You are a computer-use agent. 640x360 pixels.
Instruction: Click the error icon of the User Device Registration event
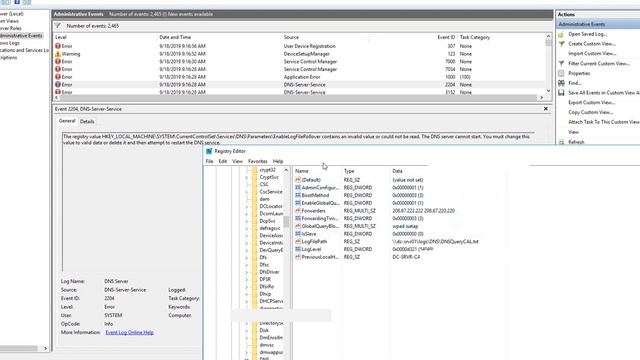[x=58, y=46]
